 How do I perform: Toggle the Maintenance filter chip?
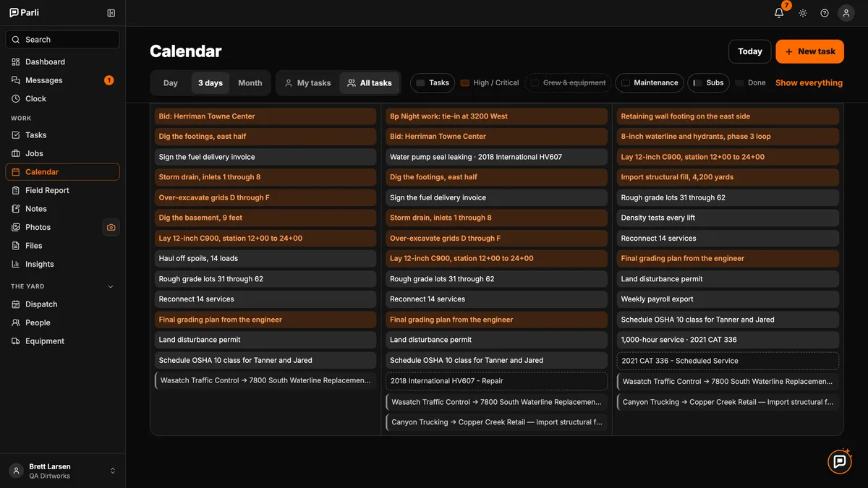649,82
